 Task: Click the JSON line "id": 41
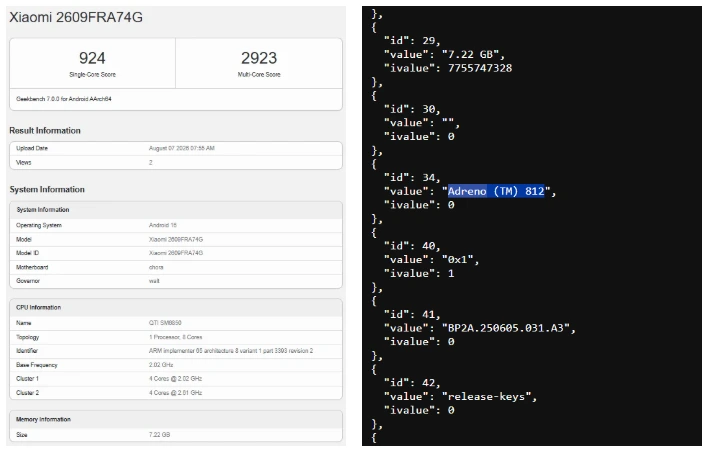point(412,314)
